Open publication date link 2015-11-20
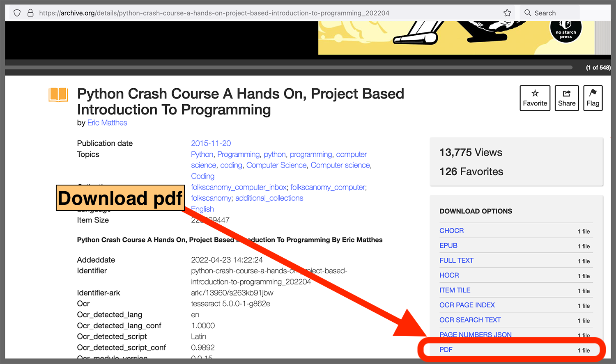The width and height of the screenshot is (616, 364). [x=211, y=143]
